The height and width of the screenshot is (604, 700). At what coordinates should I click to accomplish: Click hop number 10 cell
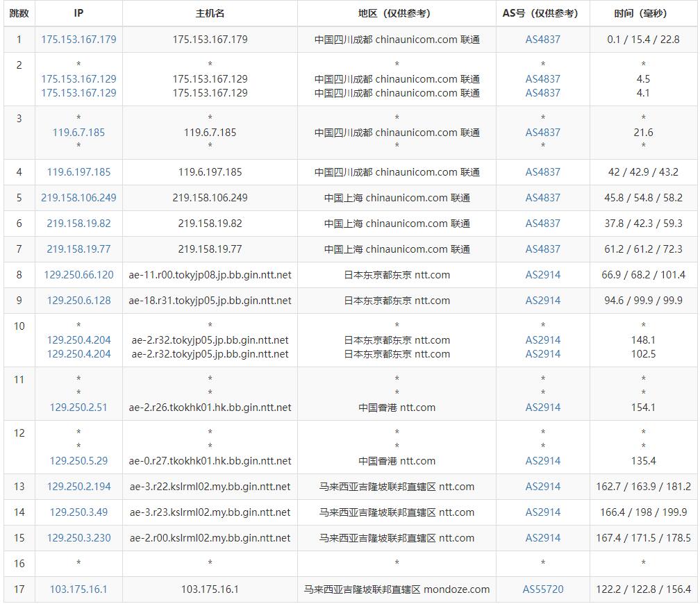(x=19, y=340)
